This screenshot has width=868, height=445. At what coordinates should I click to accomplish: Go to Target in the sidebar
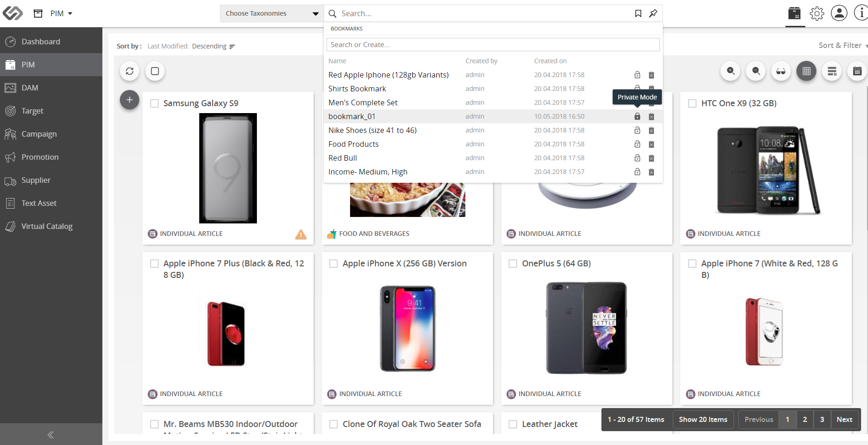click(x=51, y=111)
